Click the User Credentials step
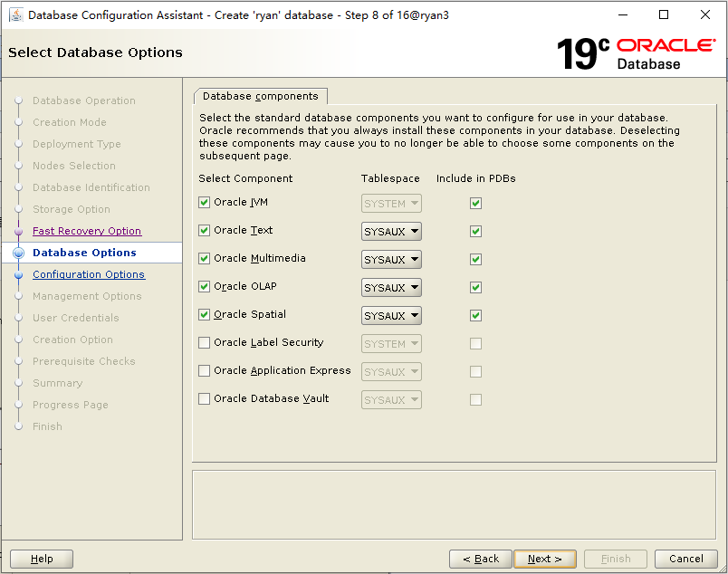728x574 pixels. tap(76, 318)
